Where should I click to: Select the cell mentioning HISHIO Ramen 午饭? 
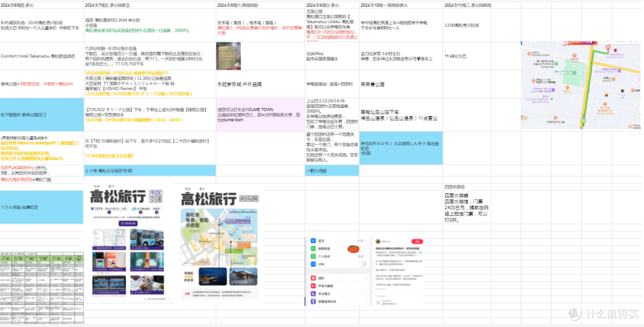150,84
